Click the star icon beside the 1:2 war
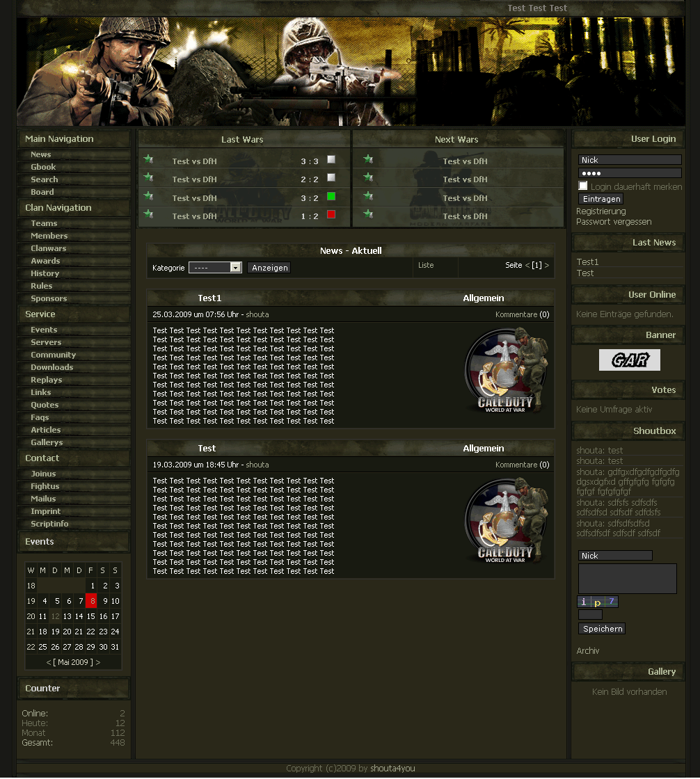The image size is (700, 779). click(x=148, y=214)
